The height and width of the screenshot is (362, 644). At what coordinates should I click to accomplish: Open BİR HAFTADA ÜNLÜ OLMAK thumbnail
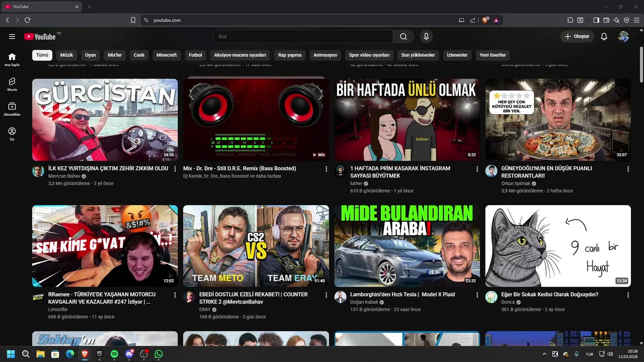(x=407, y=120)
